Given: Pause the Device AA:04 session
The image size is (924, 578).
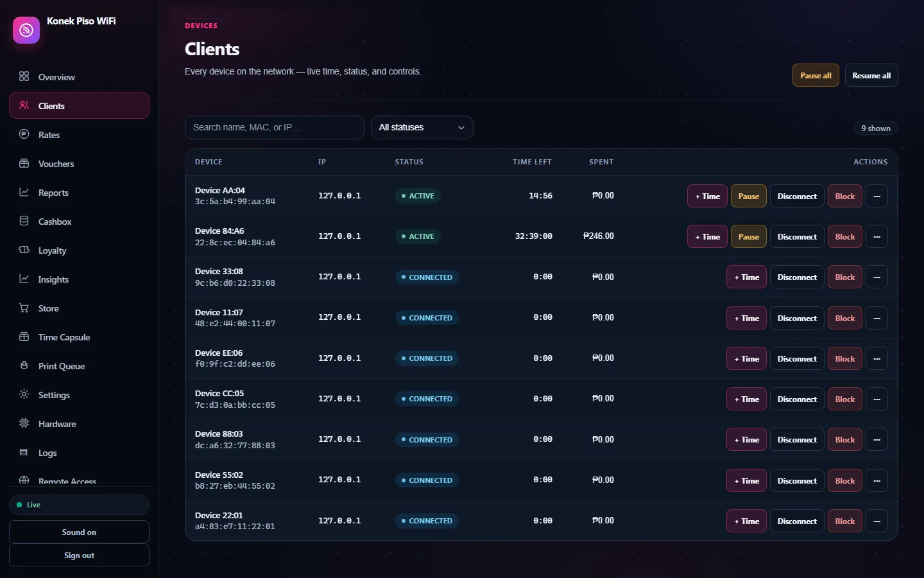Looking at the screenshot, I should [748, 196].
